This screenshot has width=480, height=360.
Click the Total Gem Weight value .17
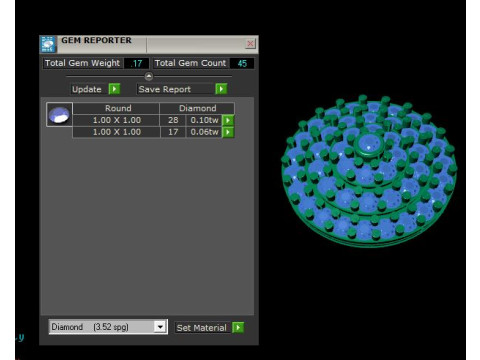pos(136,63)
